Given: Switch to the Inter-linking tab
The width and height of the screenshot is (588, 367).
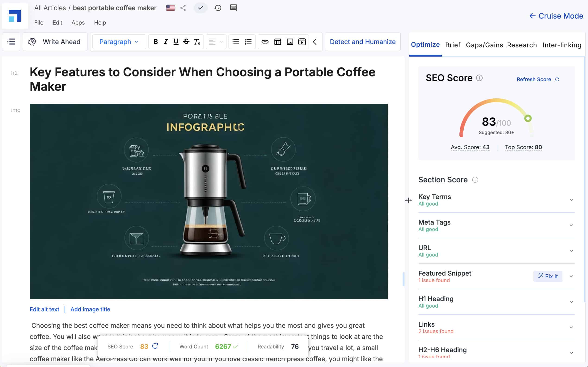Looking at the screenshot, I should pyautogui.click(x=562, y=45).
